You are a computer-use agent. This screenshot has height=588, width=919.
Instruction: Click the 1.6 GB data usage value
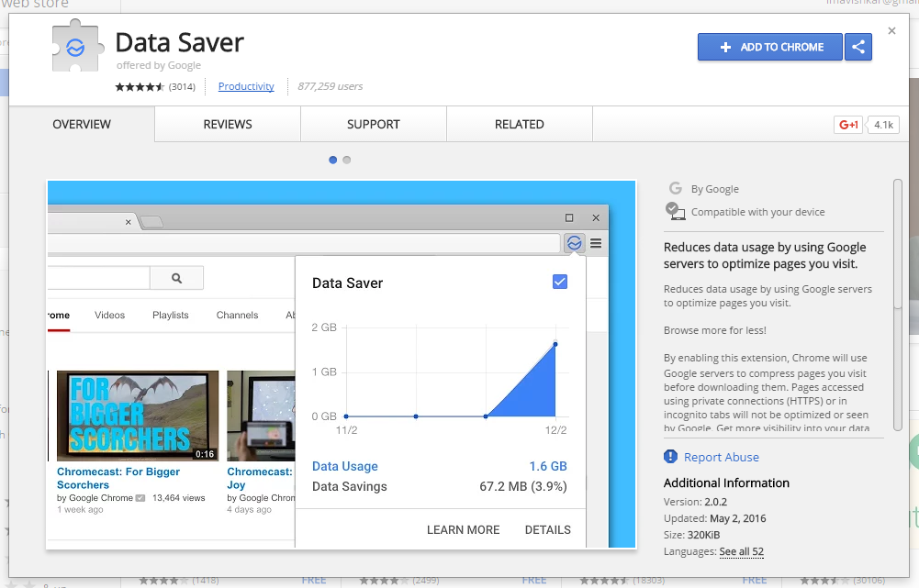click(548, 466)
